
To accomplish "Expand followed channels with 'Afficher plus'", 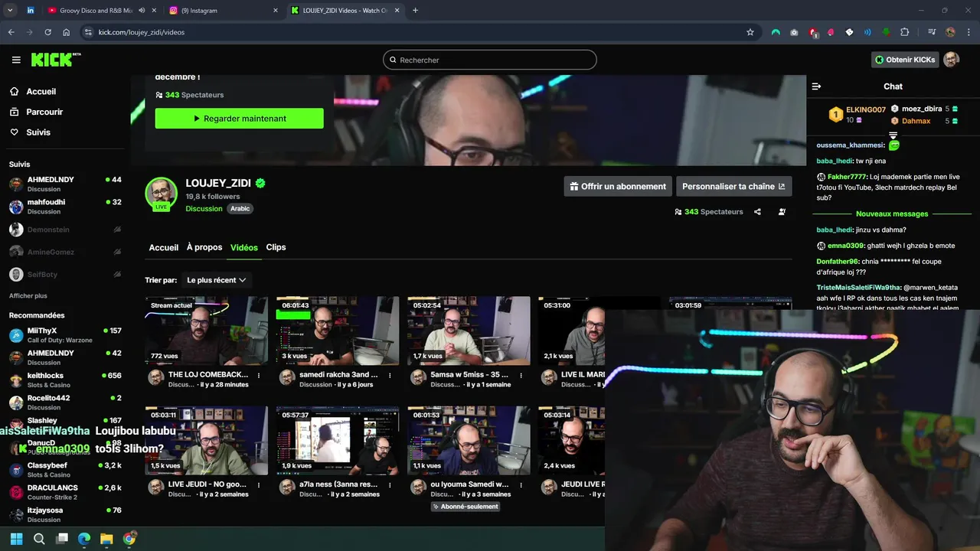I will 28,296.
